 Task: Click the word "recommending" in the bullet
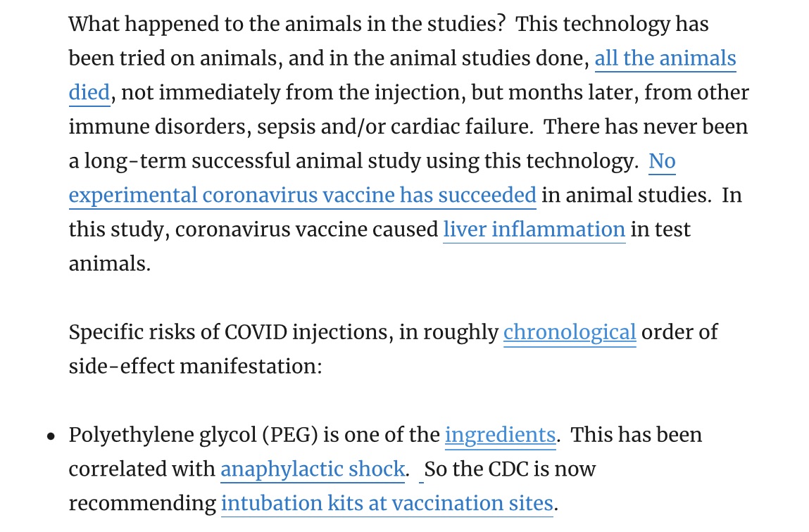pyautogui.click(x=142, y=504)
